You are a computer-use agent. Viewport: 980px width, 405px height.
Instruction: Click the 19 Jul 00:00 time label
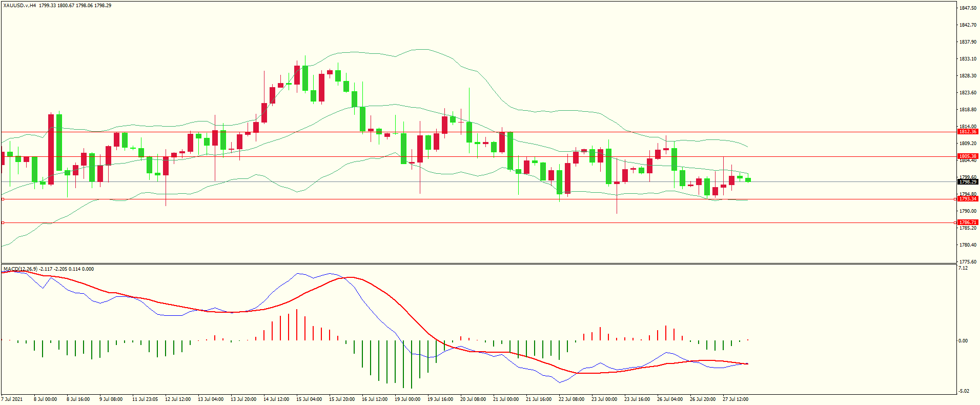(407, 399)
